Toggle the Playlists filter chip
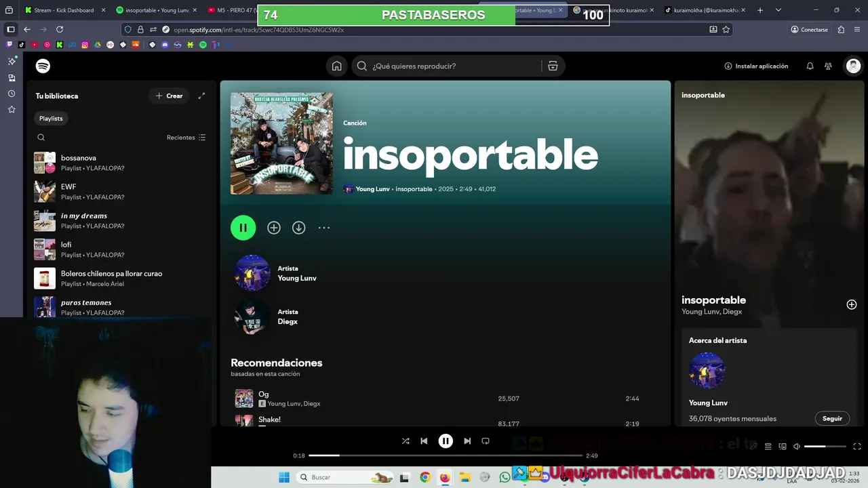The height and width of the screenshot is (488, 868). pos(51,118)
